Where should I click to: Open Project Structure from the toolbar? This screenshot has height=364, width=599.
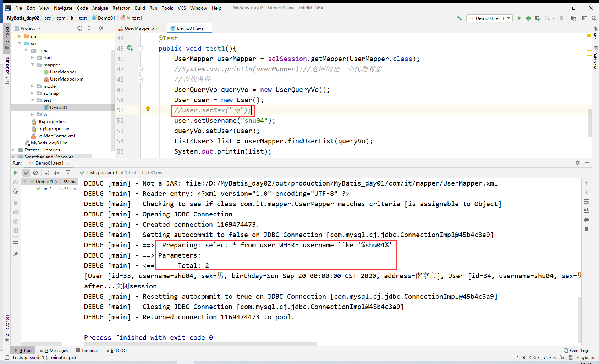573,18
